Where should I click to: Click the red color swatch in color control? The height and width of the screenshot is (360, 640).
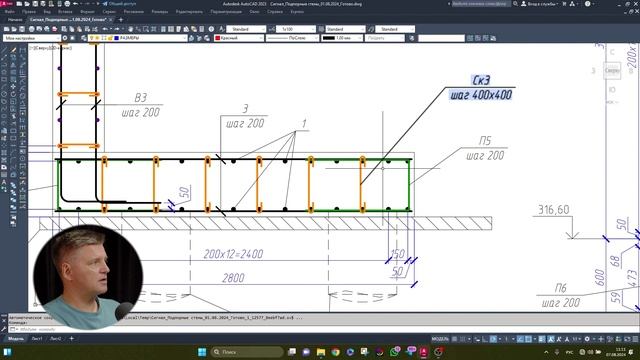tap(218, 38)
